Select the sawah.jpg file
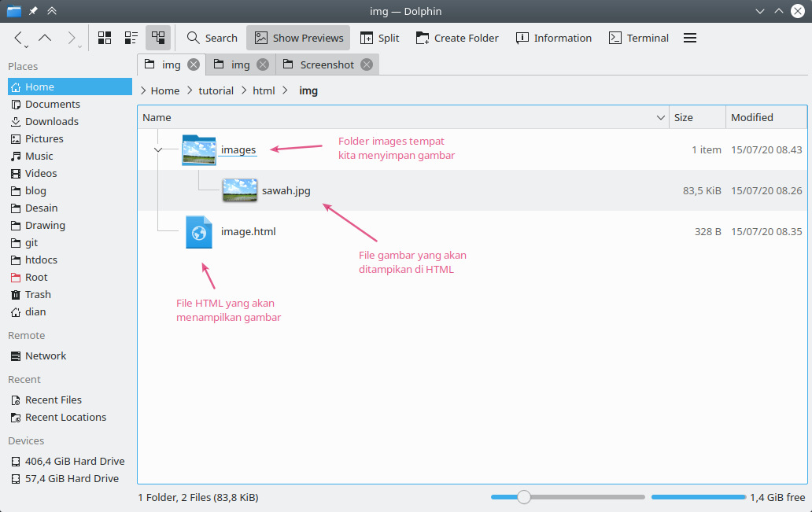The width and height of the screenshot is (812, 512). [285, 190]
